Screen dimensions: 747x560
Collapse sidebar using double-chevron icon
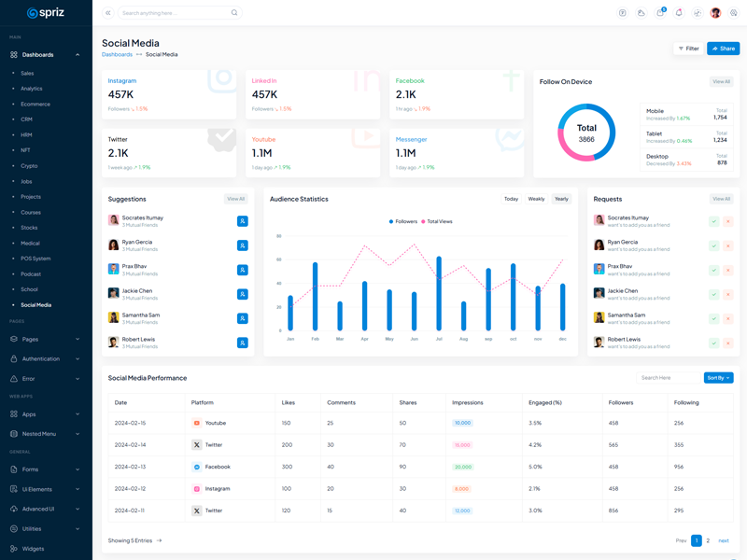pyautogui.click(x=107, y=13)
